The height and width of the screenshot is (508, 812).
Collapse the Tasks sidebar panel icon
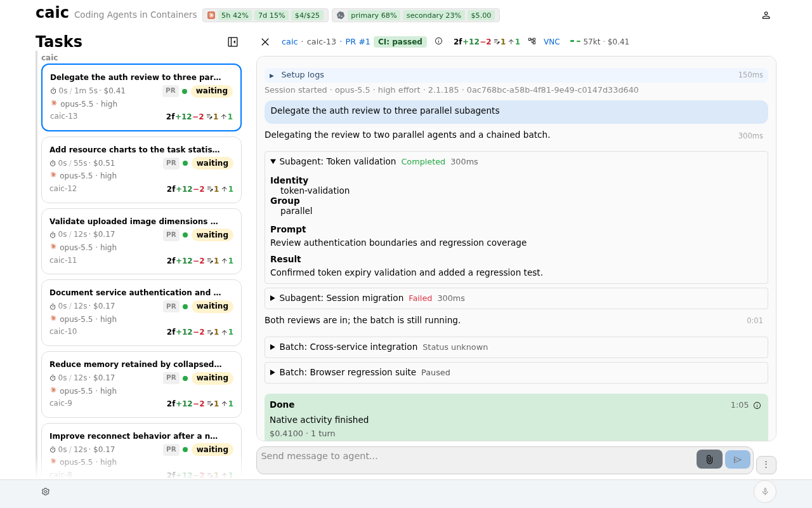tap(233, 42)
